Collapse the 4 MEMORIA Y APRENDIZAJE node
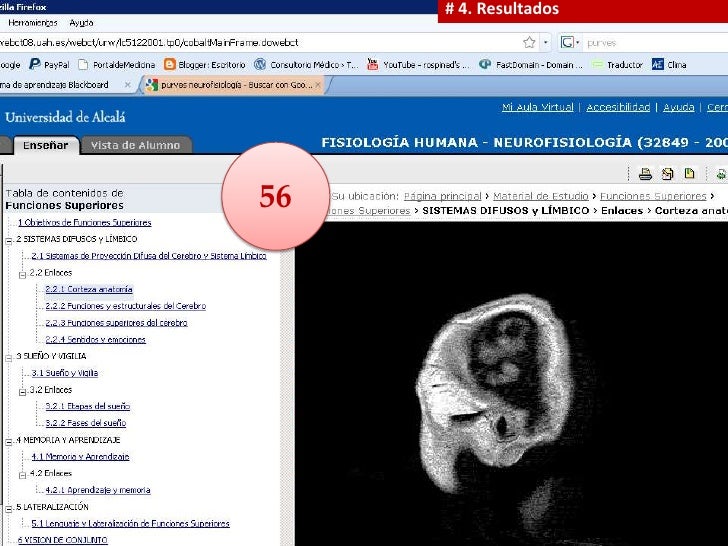 pos(9,442)
